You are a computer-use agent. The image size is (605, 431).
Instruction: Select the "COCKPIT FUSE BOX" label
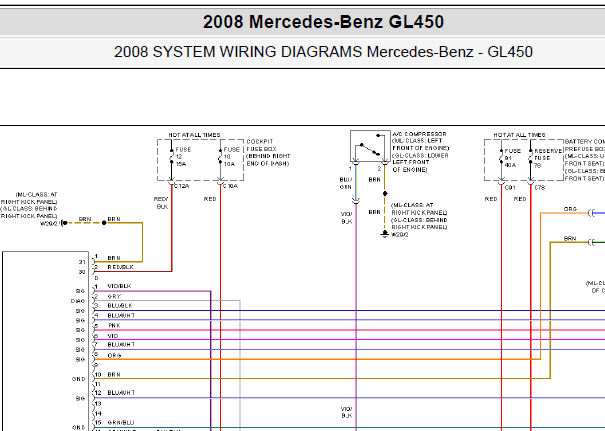(262, 145)
